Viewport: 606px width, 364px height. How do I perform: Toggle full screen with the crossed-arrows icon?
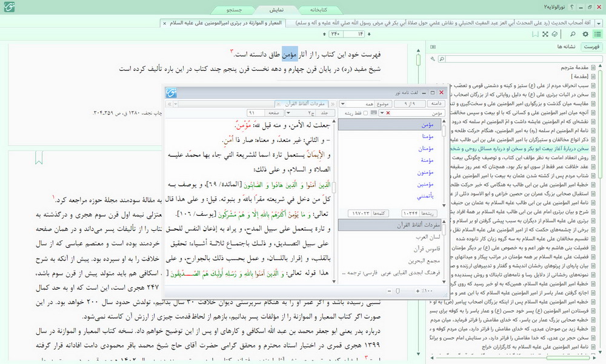pos(545,34)
